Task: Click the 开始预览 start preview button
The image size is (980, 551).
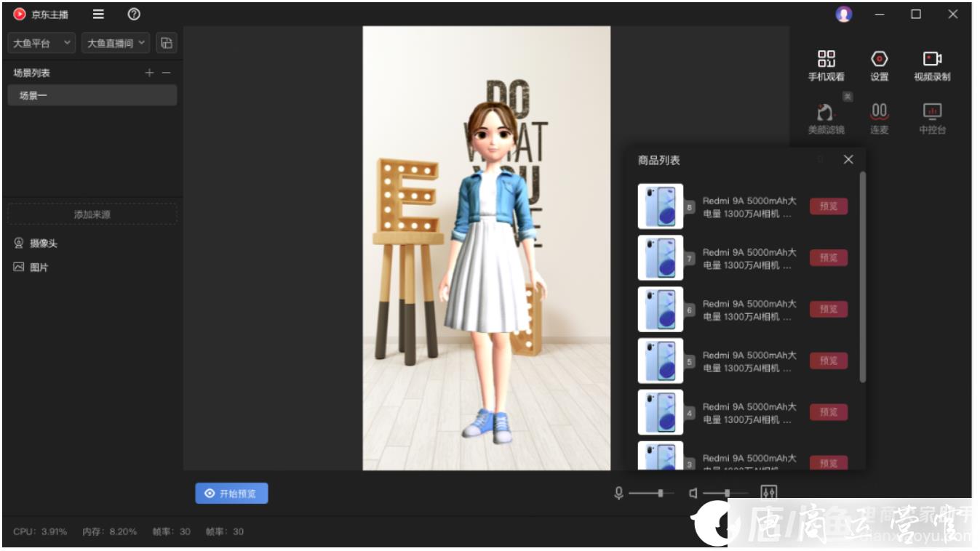Action: coord(231,494)
